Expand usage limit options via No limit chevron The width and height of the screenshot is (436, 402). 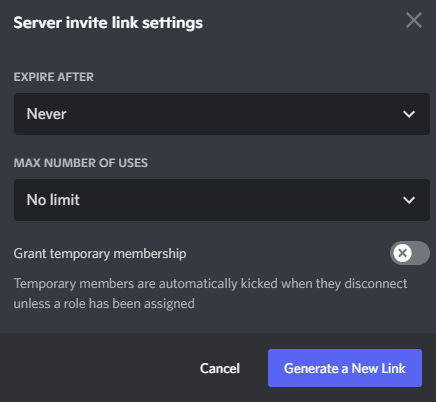coord(409,200)
